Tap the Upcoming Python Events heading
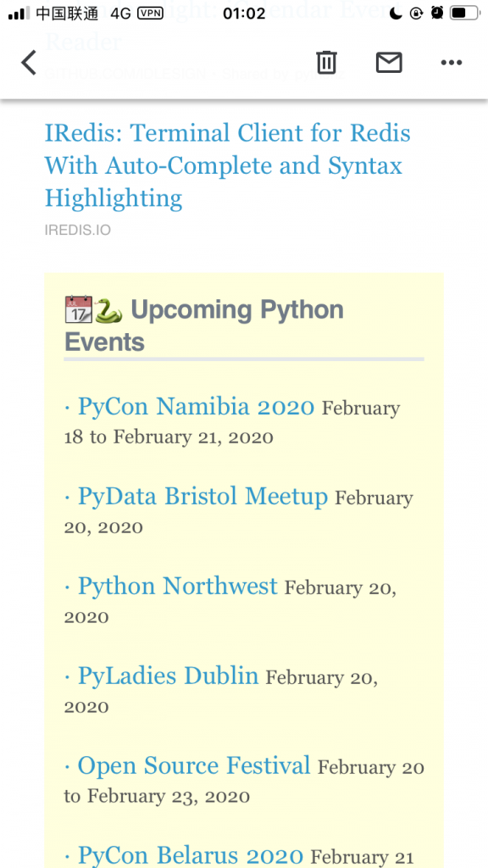This screenshot has height=868, width=488. [x=204, y=325]
